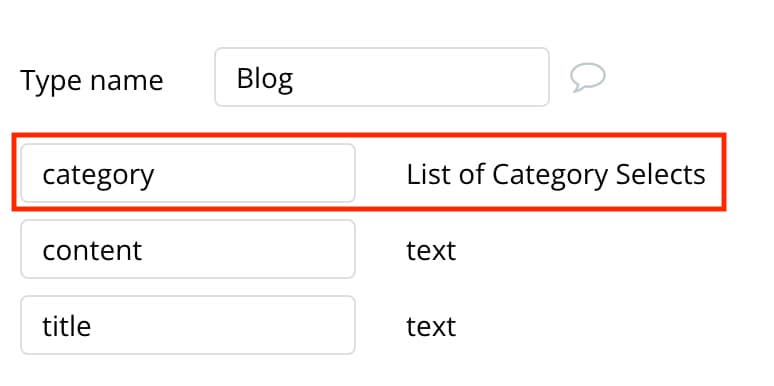Click the word content in second field
This screenshot has width=774, height=386.
(x=92, y=250)
